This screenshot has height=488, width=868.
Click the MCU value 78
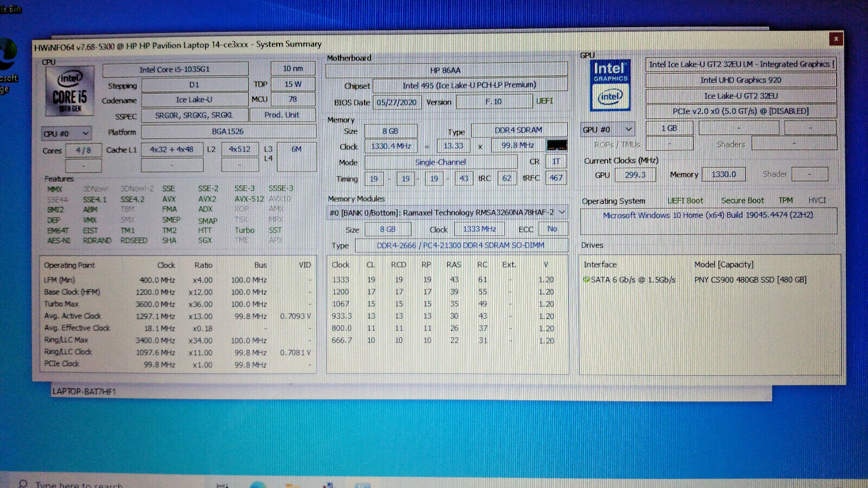[293, 99]
